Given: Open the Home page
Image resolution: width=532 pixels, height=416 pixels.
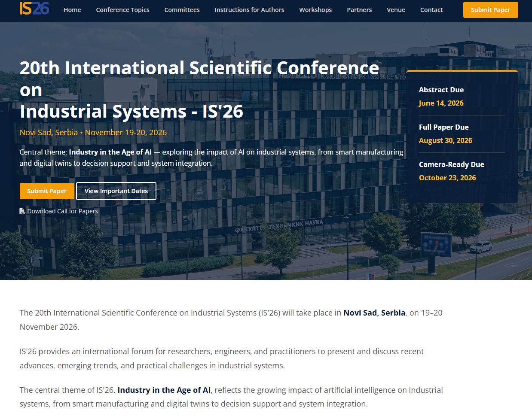Looking at the screenshot, I should (x=72, y=9).
